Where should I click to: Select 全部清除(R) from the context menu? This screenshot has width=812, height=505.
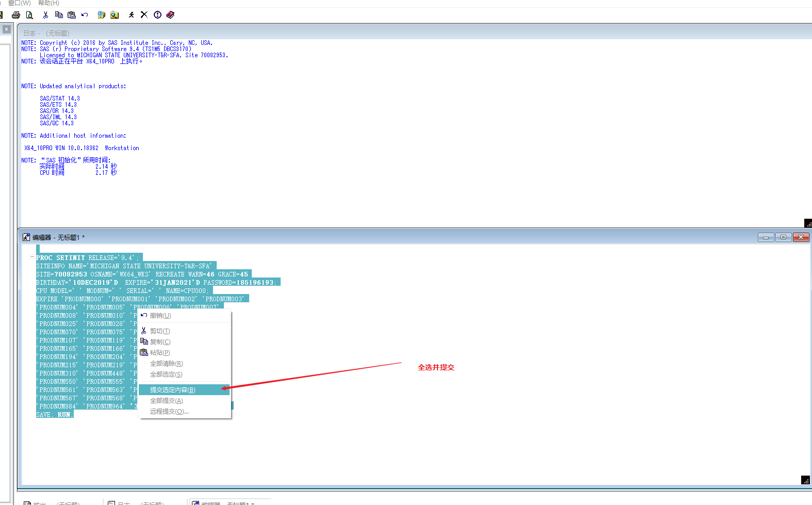pos(184,364)
